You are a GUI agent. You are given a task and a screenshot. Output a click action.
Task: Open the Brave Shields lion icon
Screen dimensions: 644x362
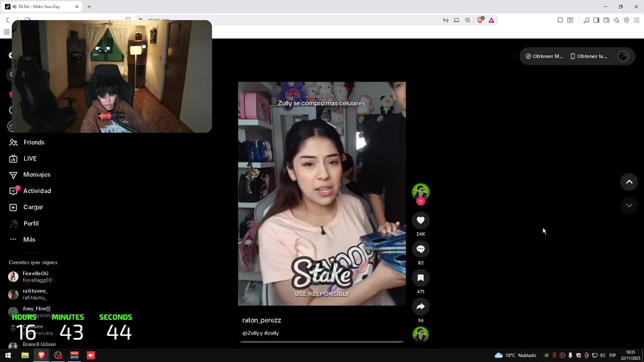click(x=480, y=20)
